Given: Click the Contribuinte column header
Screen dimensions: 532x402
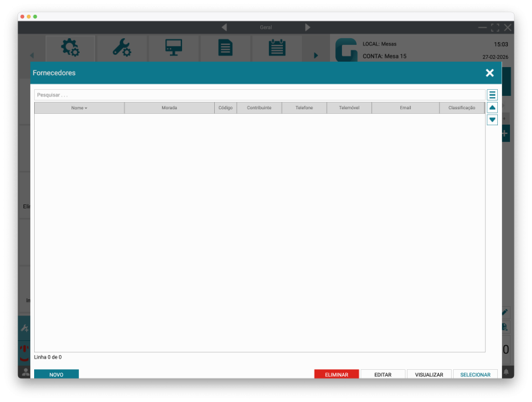Looking at the screenshot, I should coord(259,108).
